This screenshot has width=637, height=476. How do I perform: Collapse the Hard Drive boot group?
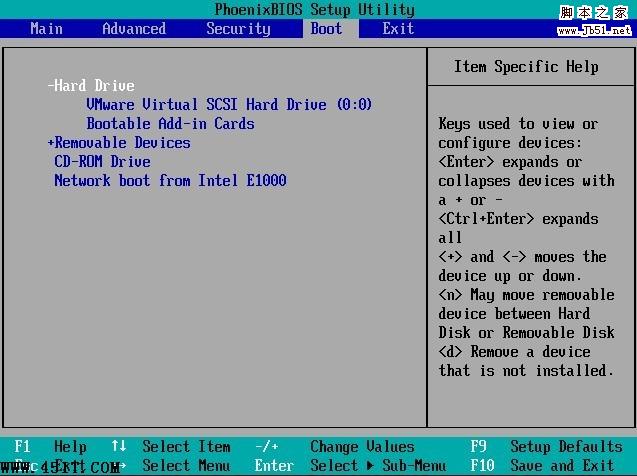[x=91, y=86]
